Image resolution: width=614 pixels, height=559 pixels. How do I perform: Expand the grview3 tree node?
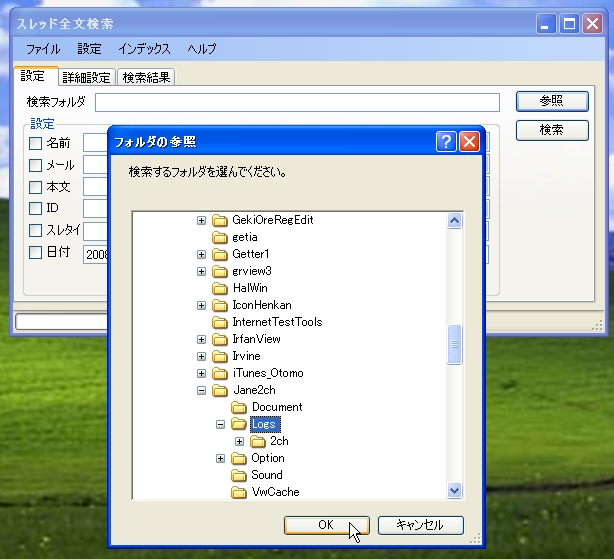[x=201, y=272]
